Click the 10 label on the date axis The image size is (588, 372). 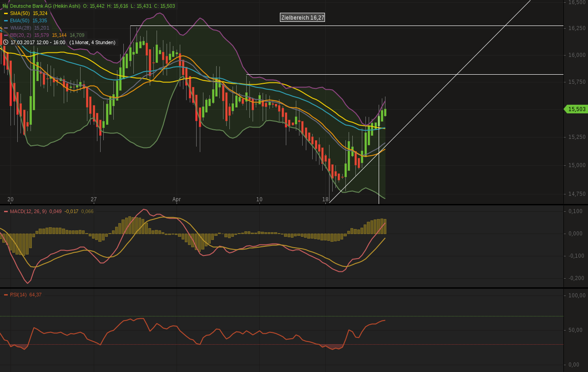(x=259, y=199)
